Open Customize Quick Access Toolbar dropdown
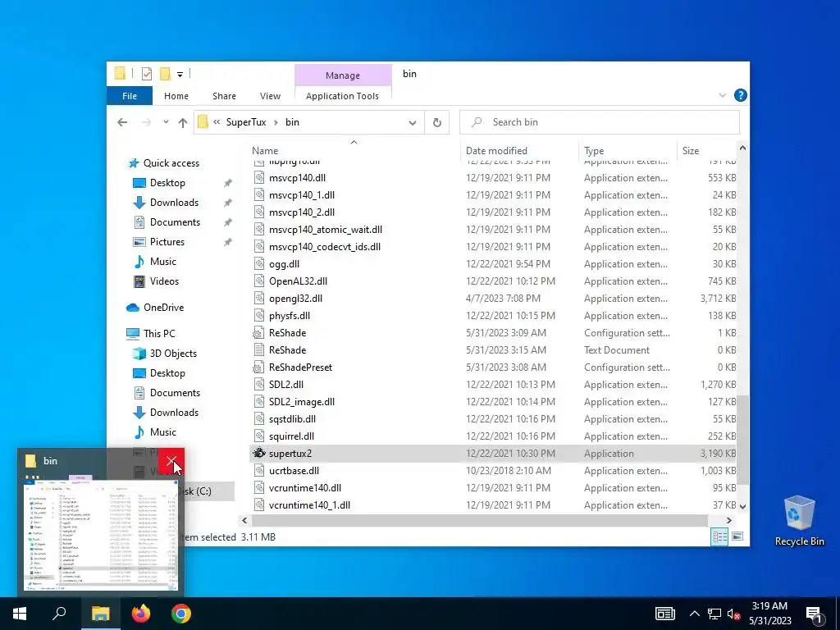Viewport: 840px width, 630px height. [x=180, y=75]
